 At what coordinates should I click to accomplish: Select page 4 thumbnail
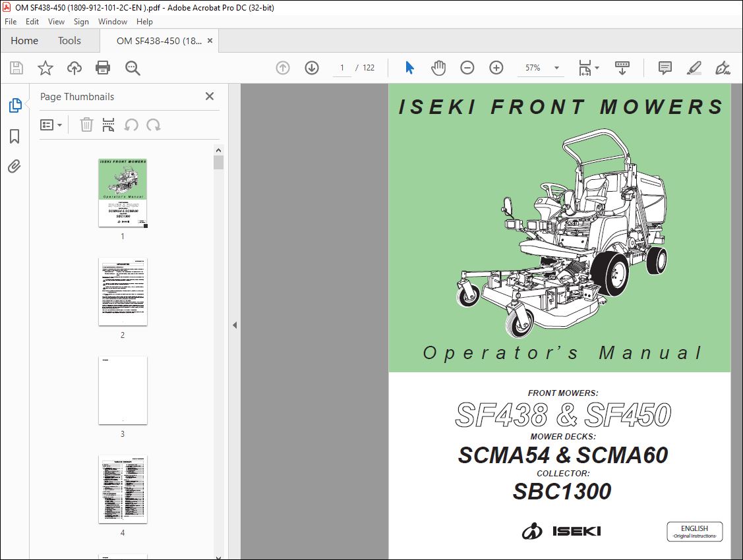tap(123, 490)
